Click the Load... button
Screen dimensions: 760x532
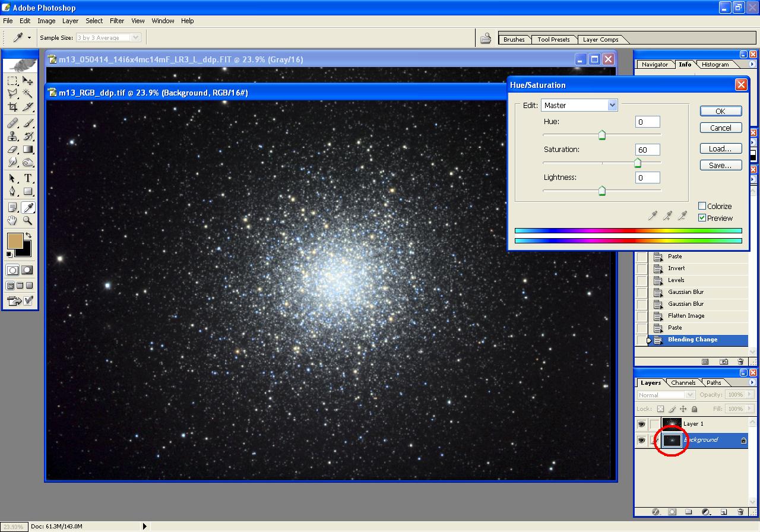coord(720,148)
